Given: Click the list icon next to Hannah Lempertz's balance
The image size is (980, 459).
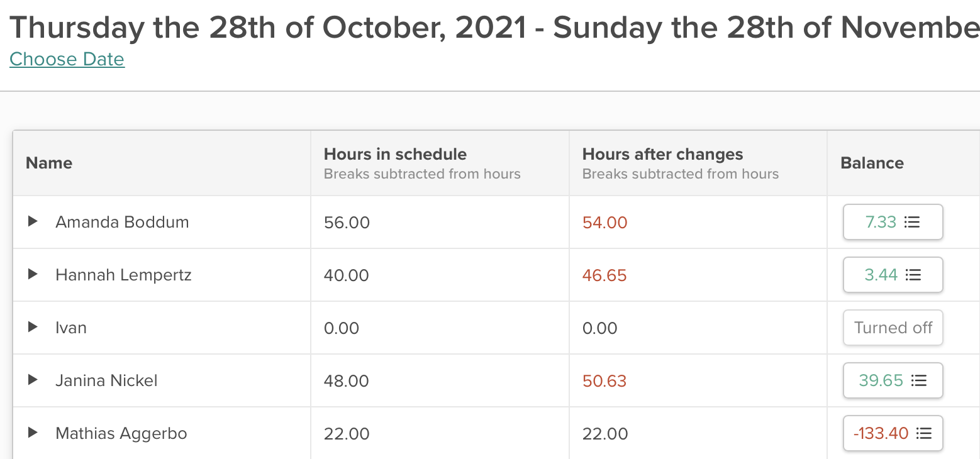Looking at the screenshot, I should (x=913, y=275).
